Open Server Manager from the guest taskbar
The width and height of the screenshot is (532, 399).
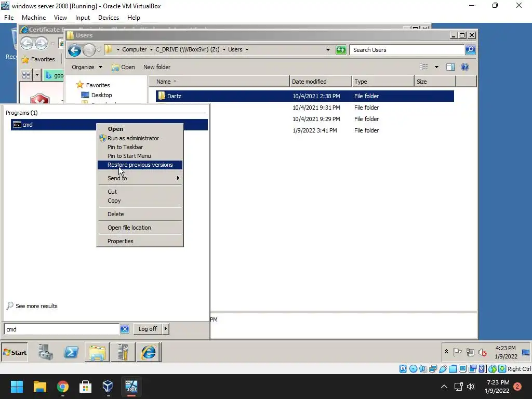(x=46, y=352)
